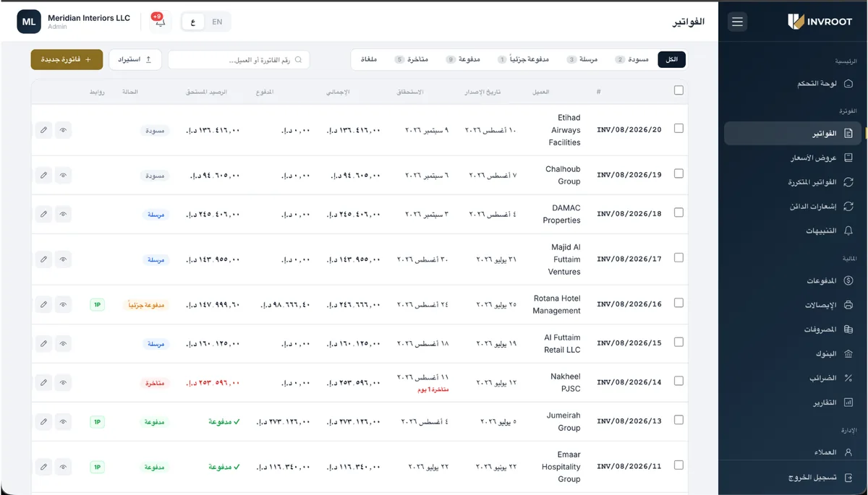Create new invoice with فاتورة جديدة button
Image resolution: width=868 pixels, height=495 pixels.
[x=67, y=59]
